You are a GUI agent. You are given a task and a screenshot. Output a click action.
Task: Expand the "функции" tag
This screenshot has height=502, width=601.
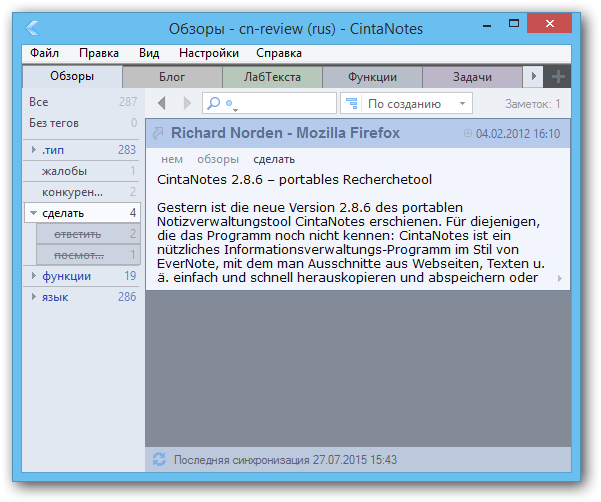point(34,276)
